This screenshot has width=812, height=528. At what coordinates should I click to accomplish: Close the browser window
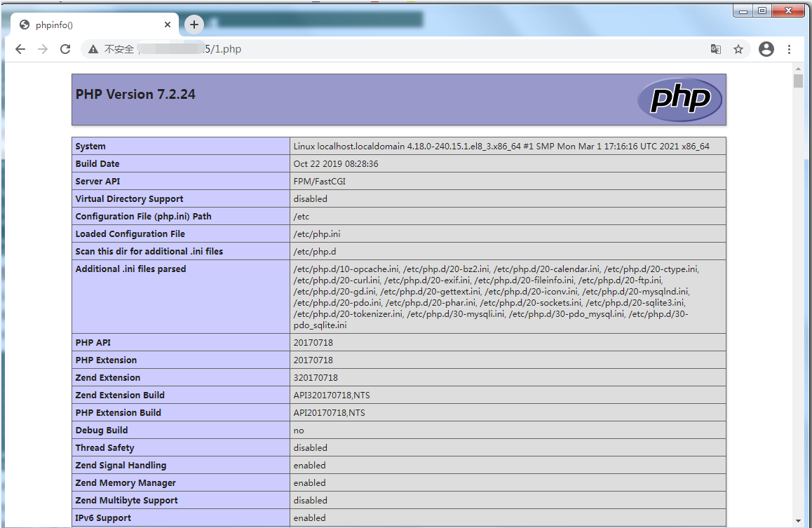point(788,11)
